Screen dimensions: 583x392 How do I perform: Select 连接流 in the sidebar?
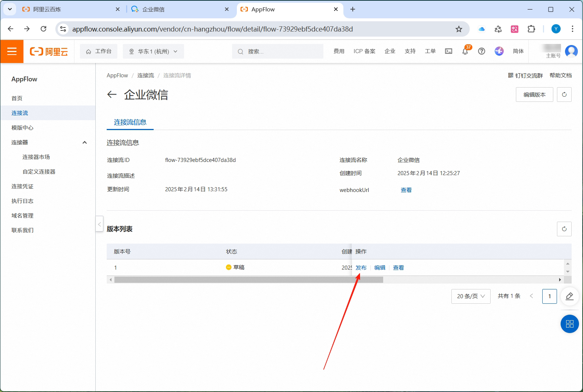click(x=48, y=113)
